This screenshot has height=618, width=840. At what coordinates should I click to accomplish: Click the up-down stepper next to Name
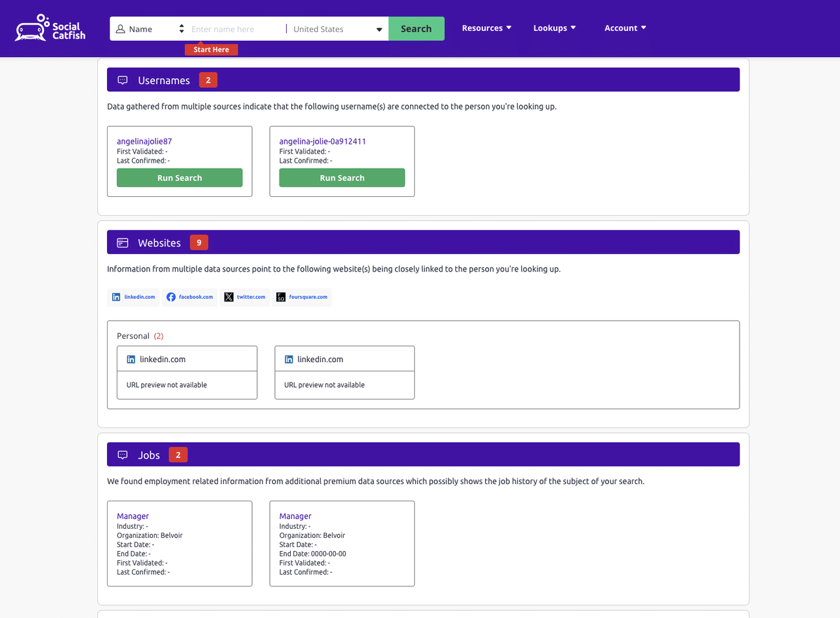point(181,28)
